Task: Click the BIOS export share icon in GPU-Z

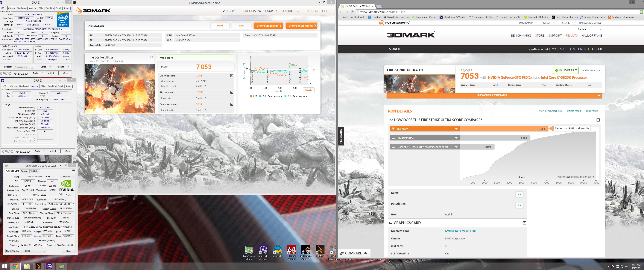Action: point(61,195)
